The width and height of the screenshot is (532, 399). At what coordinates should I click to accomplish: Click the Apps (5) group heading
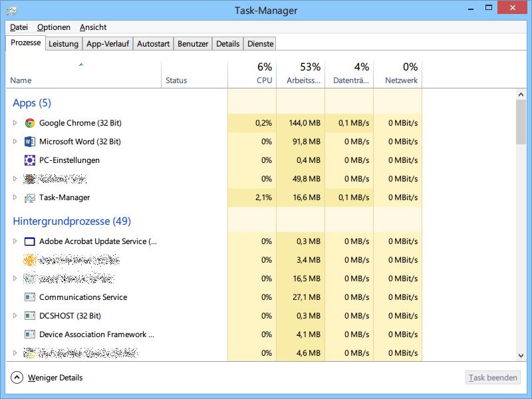[32, 103]
